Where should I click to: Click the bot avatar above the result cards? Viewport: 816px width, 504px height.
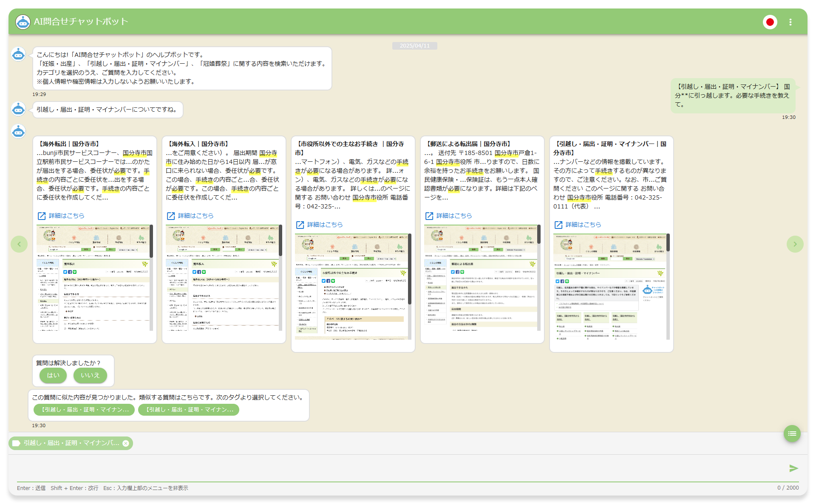point(18,132)
